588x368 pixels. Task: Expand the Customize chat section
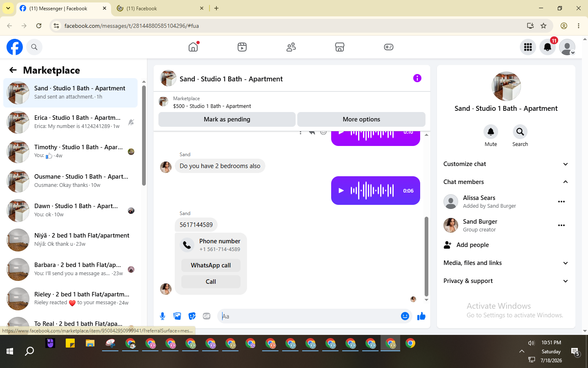point(506,164)
